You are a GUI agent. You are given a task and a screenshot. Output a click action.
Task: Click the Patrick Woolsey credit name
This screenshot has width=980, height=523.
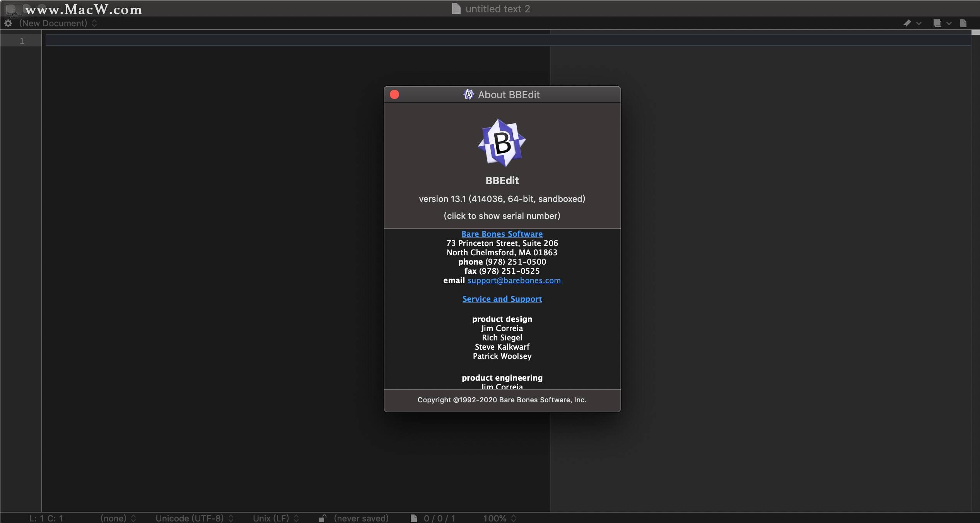[x=502, y=356]
